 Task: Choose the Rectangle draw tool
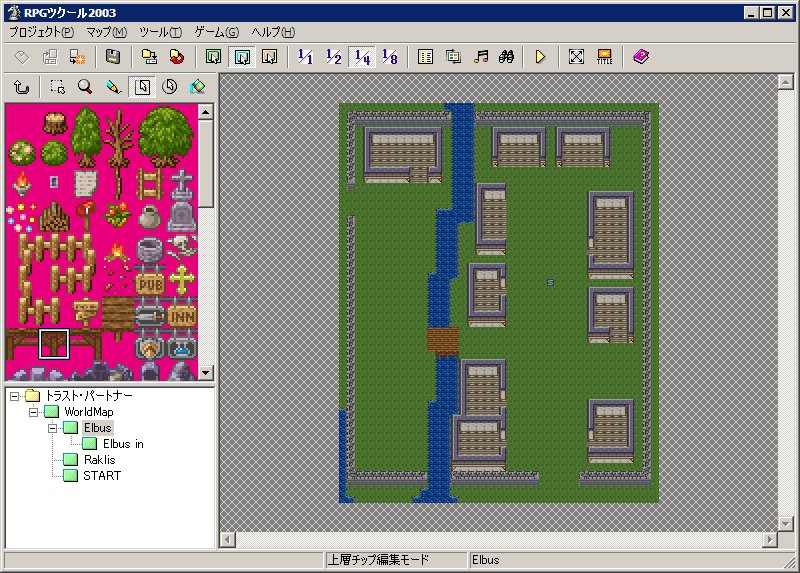(142, 87)
